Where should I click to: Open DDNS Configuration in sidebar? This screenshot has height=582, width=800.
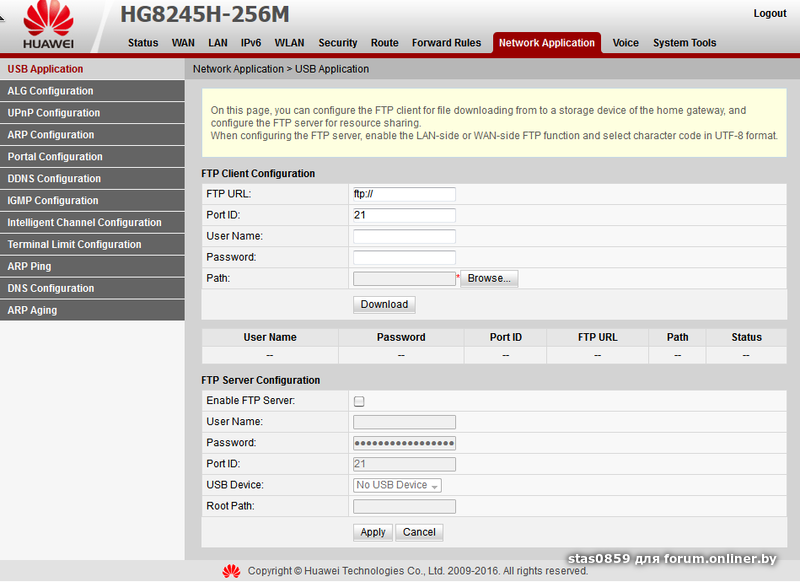(54, 179)
